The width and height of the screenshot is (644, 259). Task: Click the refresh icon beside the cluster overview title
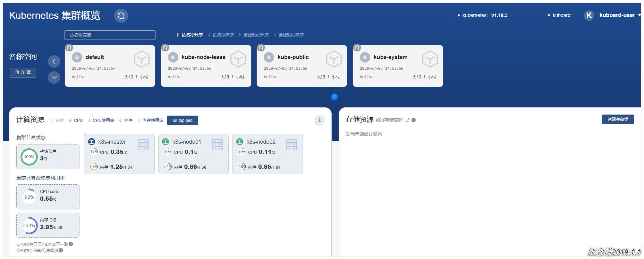121,16
